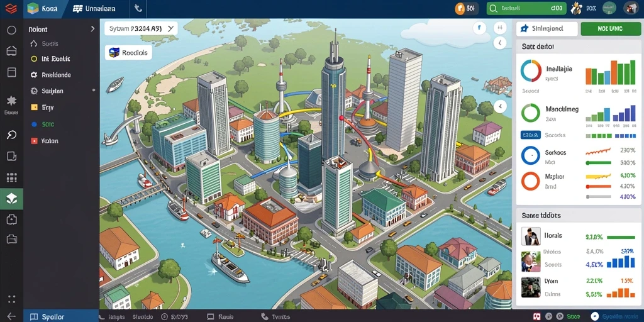Screen dimensions: 644x322
Task: Select the highlighted green cube sidebar icon
Action: pyautogui.click(x=11, y=199)
